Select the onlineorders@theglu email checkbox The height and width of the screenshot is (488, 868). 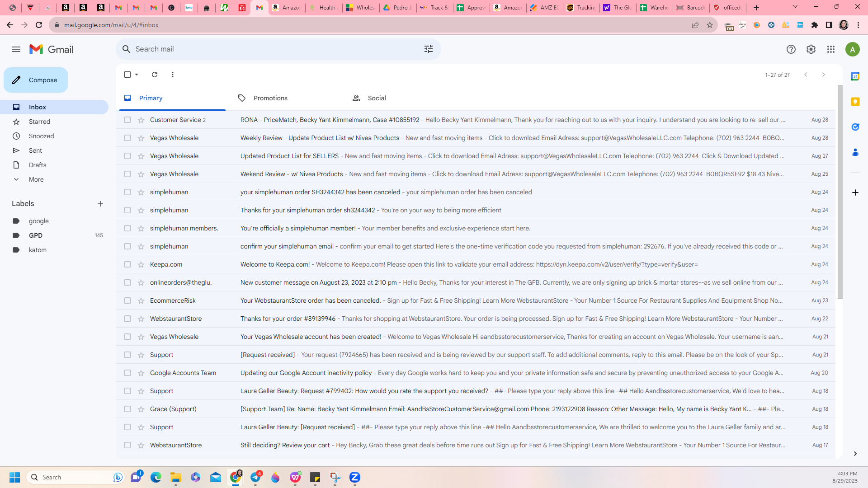tap(127, 282)
